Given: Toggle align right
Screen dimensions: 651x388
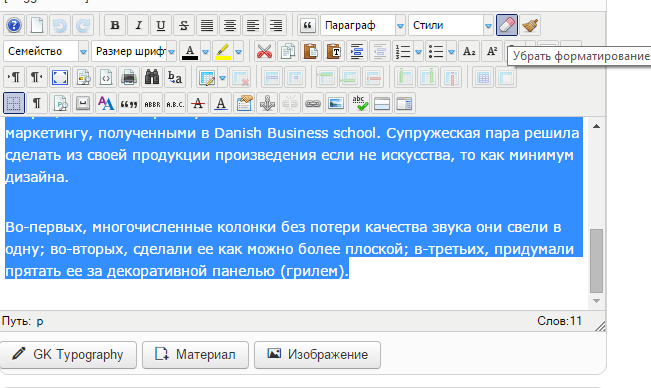Looking at the screenshot, I should coord(276,25).
